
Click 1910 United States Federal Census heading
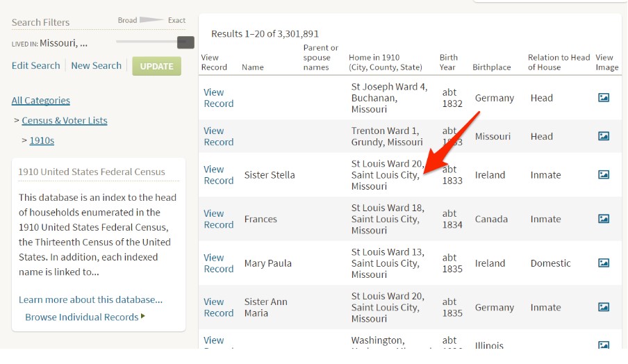pos(92,172)
